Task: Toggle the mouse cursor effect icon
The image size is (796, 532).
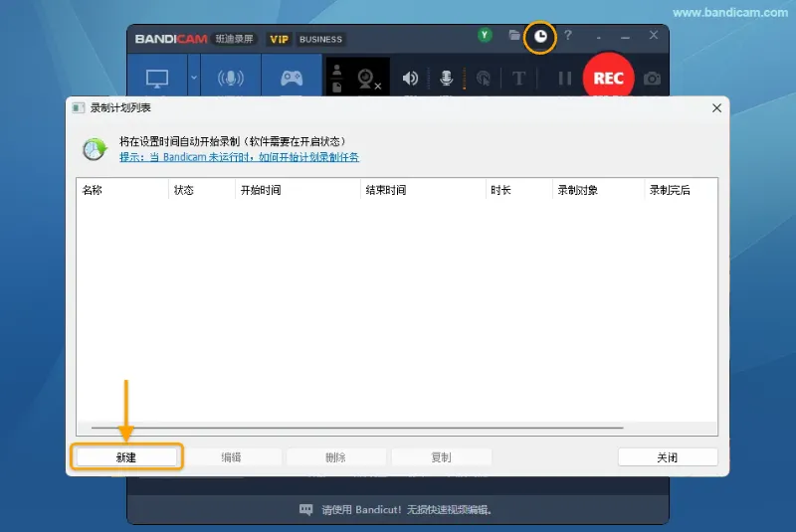Action: (x=483, y=79)
